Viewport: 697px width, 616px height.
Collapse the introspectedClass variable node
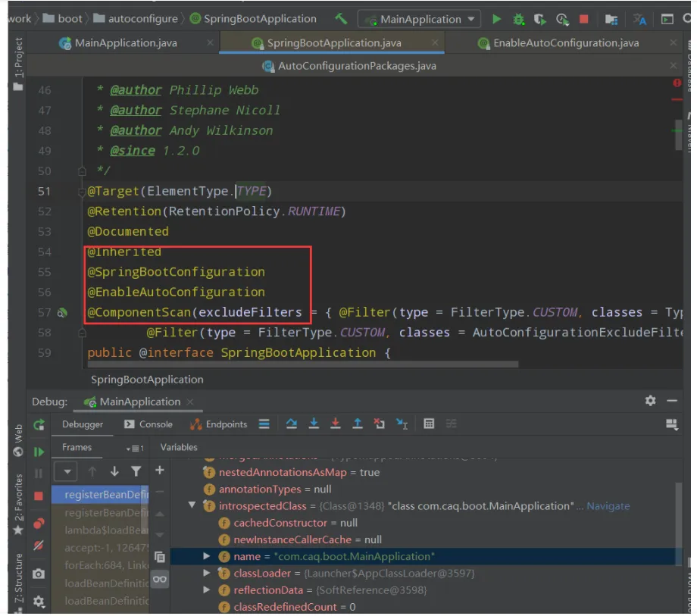[x=192, y=505]
